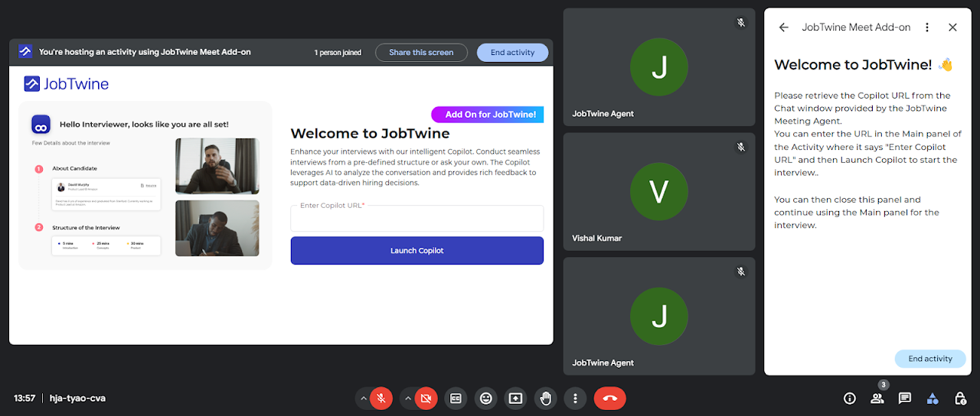Open more options three-dot menu in call bar
Screen dimensions: 980x416
click(575, 398)
